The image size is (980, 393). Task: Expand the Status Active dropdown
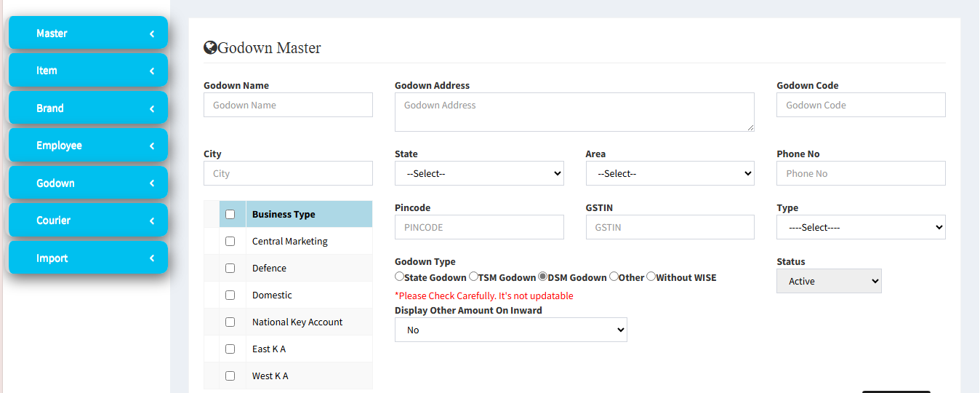[829, 281]
